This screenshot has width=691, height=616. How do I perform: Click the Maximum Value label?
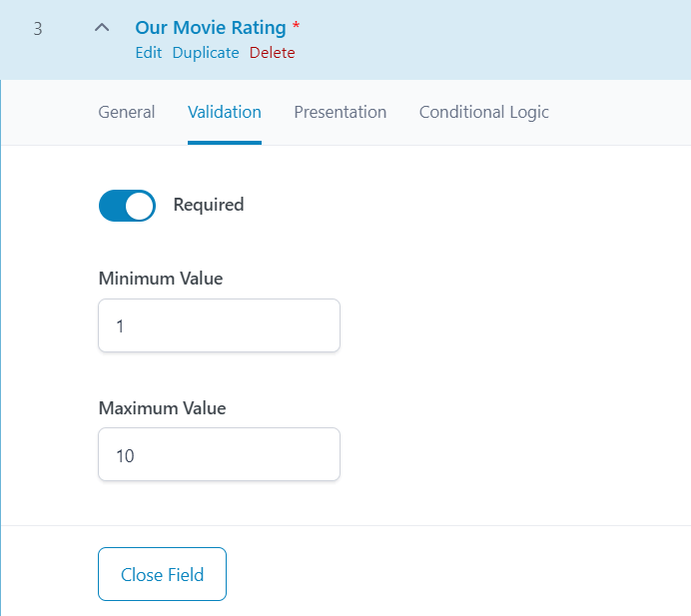click(162, 408)
